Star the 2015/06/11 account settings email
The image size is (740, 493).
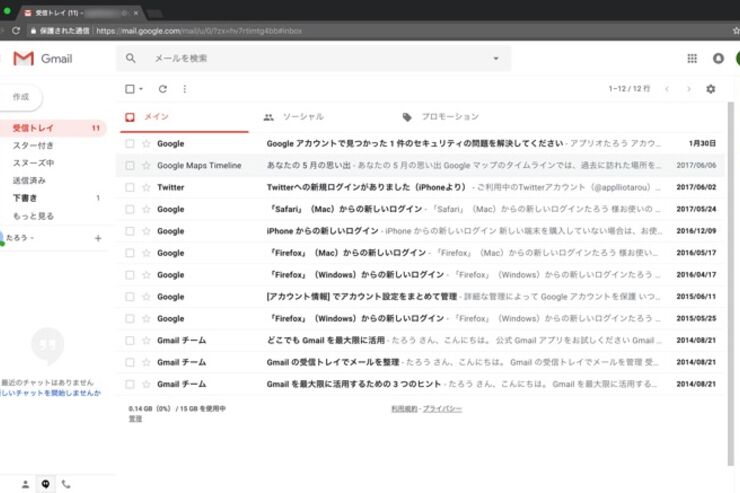[x=146, y=297]
